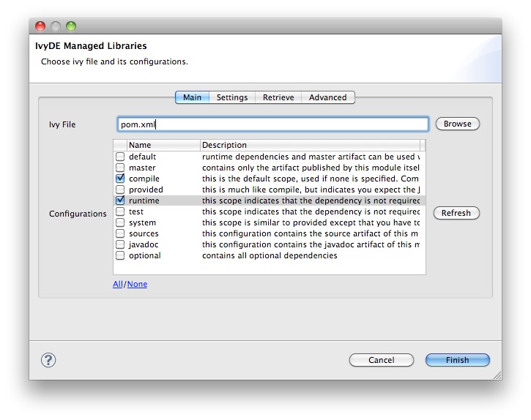
Task: Click the None link to deselect configurations
Action: [x=137, y=284]
